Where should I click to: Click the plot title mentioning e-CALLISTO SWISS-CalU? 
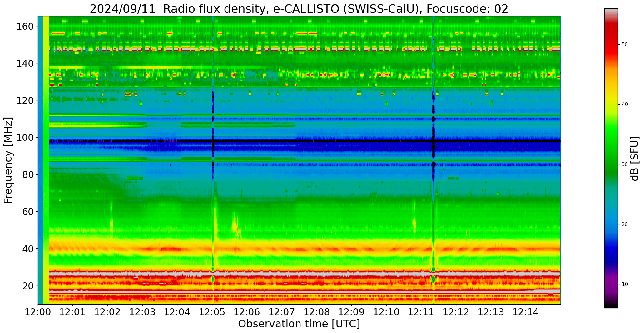299,9
